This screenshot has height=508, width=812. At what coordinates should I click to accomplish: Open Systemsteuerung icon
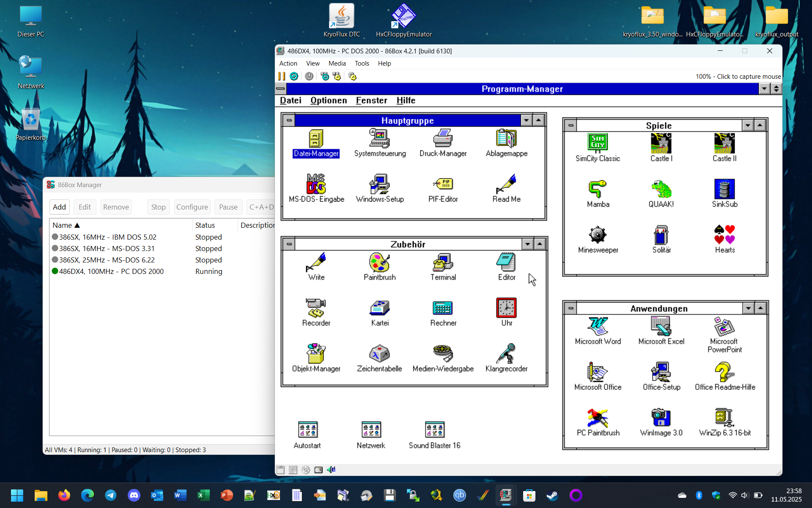click(x=379, y=144)
